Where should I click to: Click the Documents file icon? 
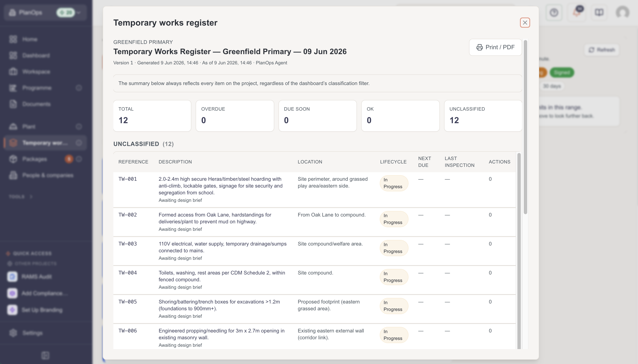(13, 104)
